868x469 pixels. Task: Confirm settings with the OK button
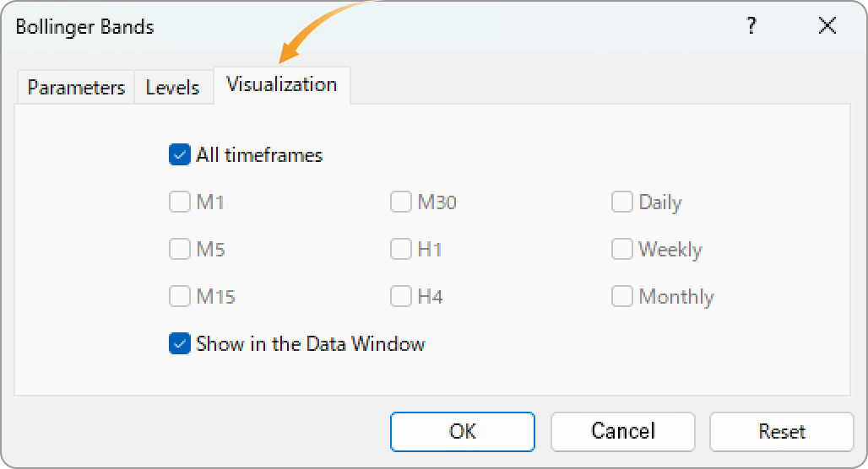pos(462,431)
